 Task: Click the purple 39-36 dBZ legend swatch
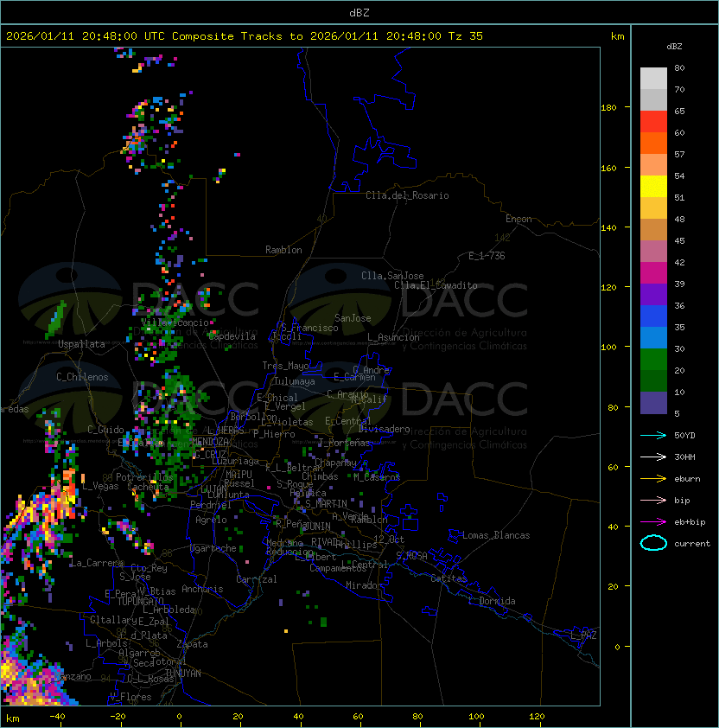(x=653, y=295)
